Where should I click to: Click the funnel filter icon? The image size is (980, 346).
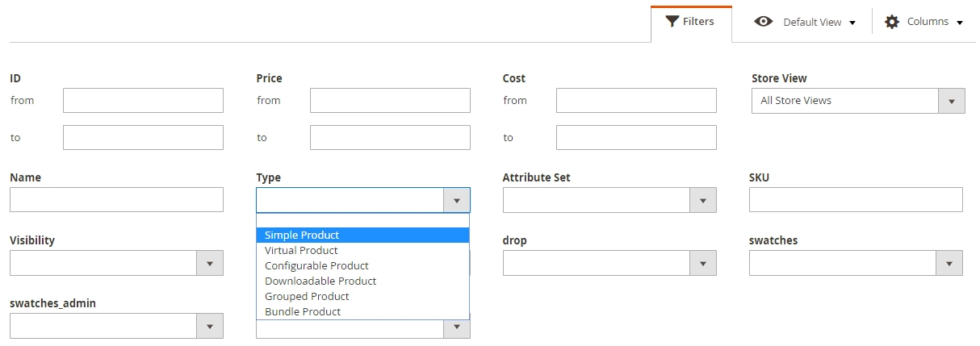point(672,22)
